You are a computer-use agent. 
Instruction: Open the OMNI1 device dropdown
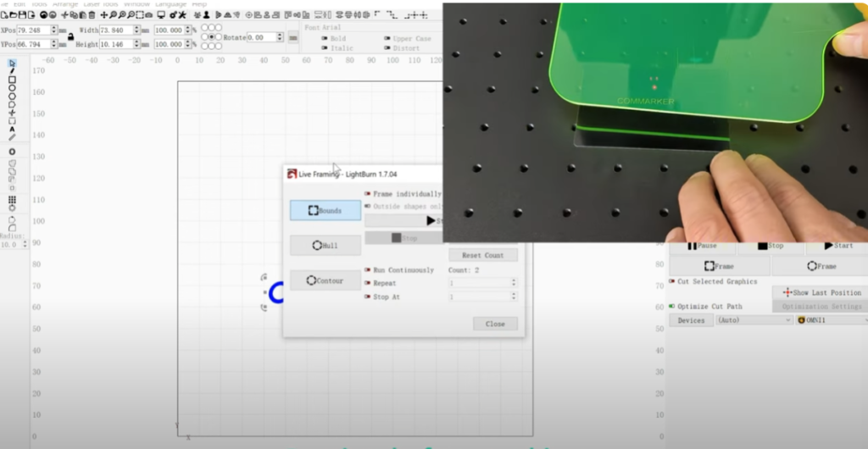[832, 320]
